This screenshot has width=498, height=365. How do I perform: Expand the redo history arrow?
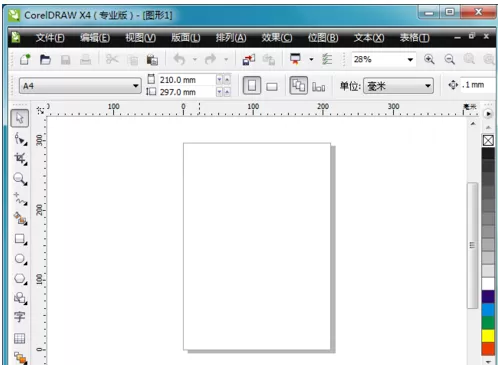tap(226, 60)
